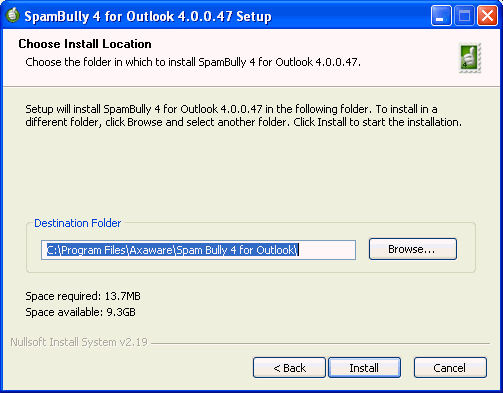503x393 pixels.
Task: Select the 'Space required: 13.7MB' text
Action: pyautogui.click(x=83, y=296)
